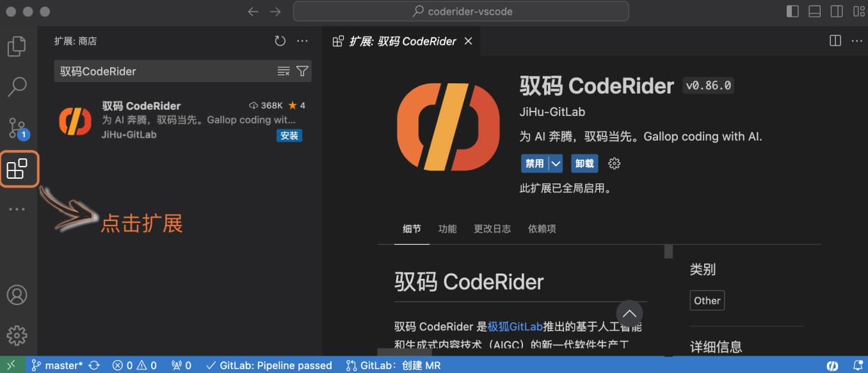Viewport: 868px width, 373px height.
Task: Open the editor more actions ... menu
Action: tap(856, 40)
